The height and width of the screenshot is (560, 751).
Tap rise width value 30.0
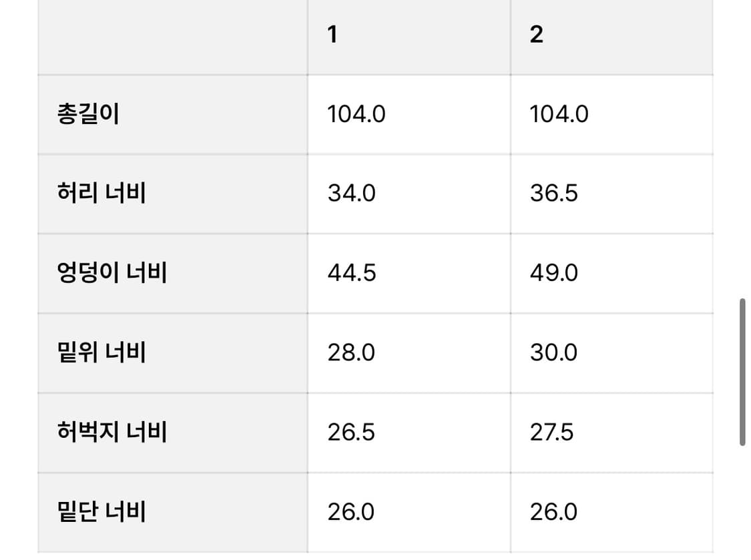point(554,352)
